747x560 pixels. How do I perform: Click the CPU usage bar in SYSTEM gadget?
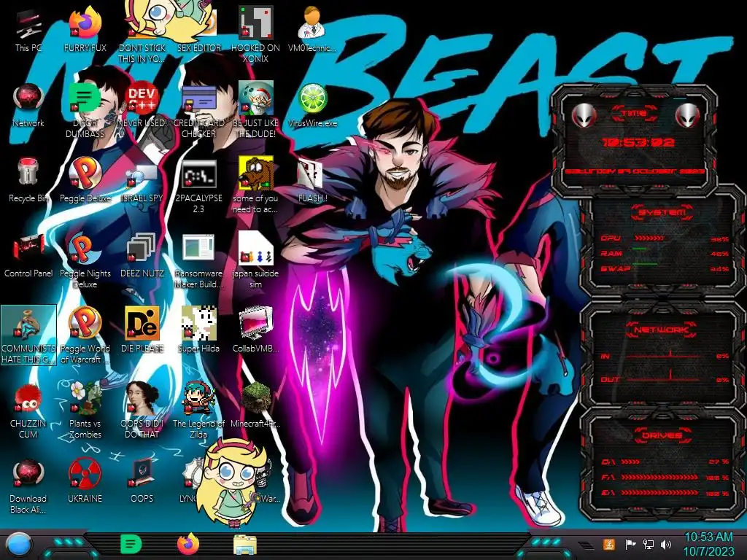pos(649,238)
